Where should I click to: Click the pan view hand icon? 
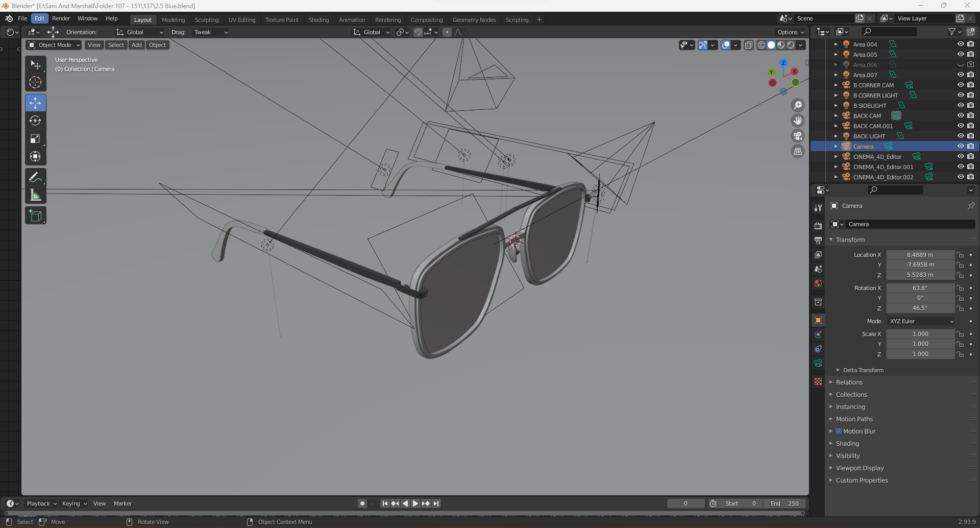pos(797,121)
